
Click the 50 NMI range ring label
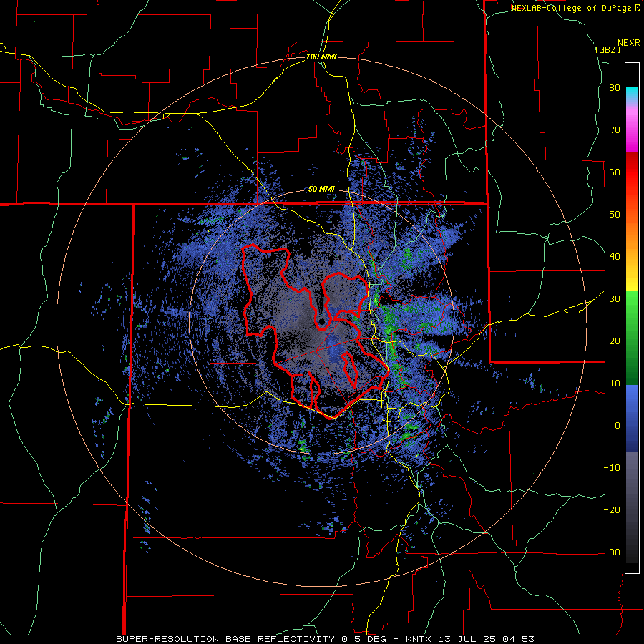click(321, 190)
